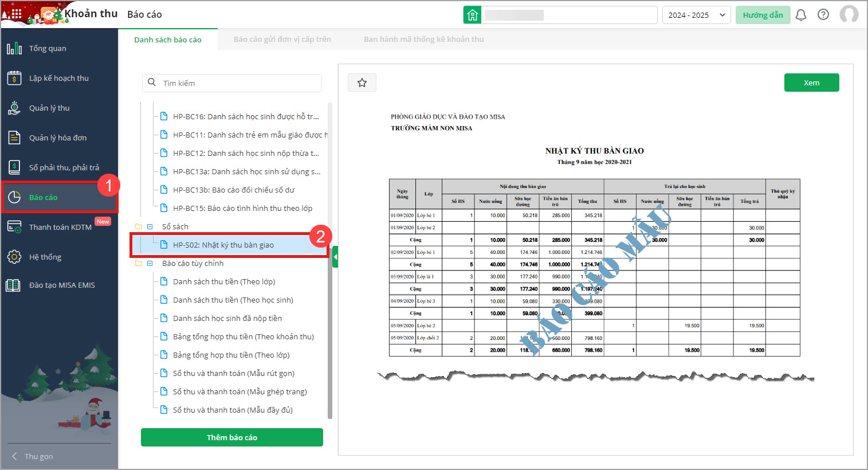Click the Báo cáo pie chart icon
This screenshot has width=868, height=470.
14,197
